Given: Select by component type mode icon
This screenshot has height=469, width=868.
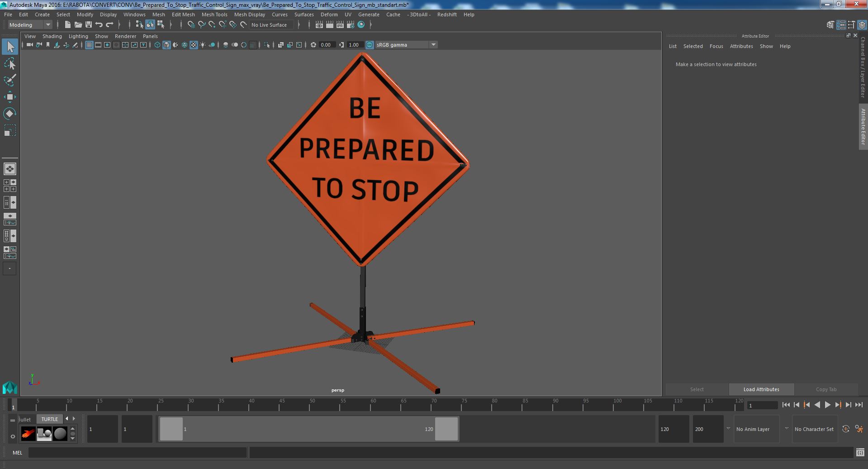Looking at the screenshot, I should pos(161,25).
